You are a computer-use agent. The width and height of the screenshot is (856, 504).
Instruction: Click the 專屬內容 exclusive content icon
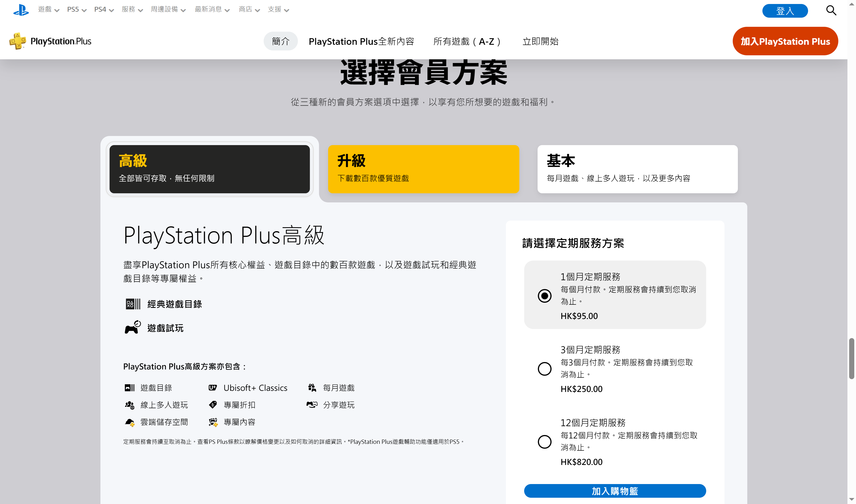tap(213, 422)
